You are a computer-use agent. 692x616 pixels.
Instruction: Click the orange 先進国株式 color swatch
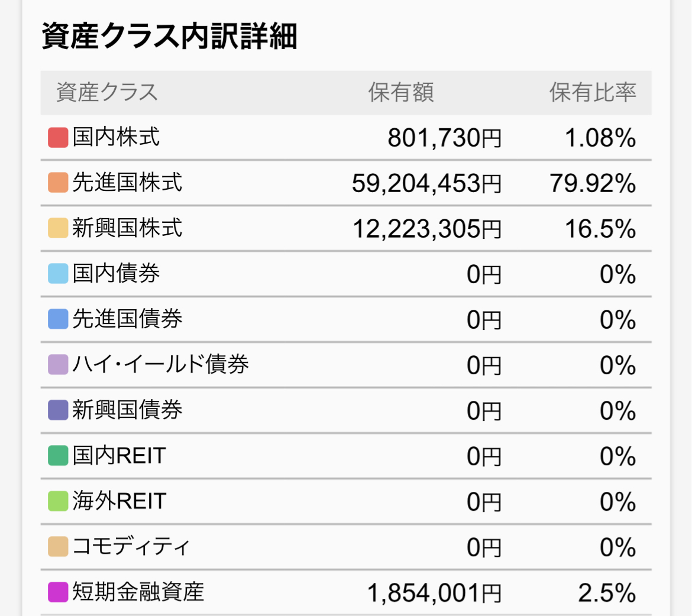58,183
